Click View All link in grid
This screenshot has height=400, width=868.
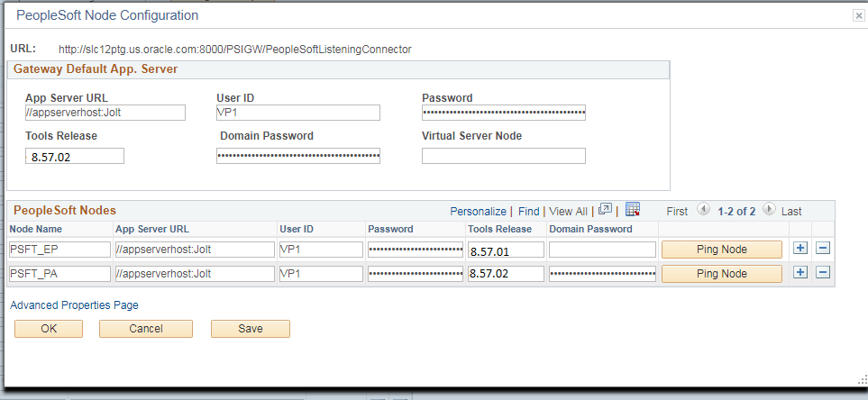(568, 212)
